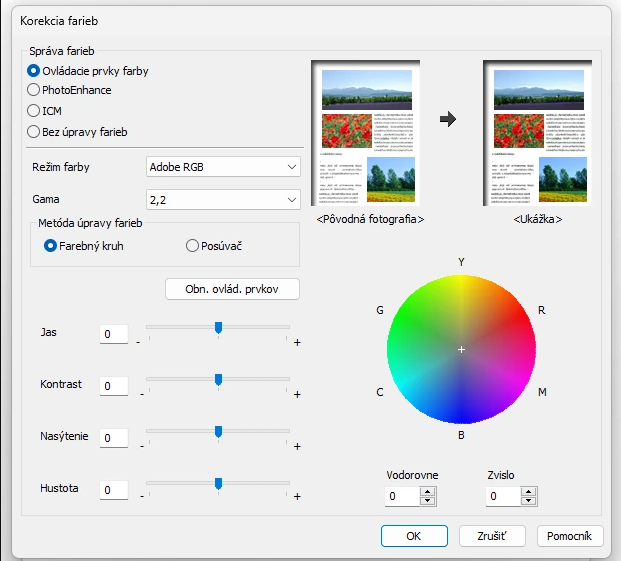This screenshot has height=561, width=621.
Task: Click the Hustota density slider handle
Action: (218, 483)
